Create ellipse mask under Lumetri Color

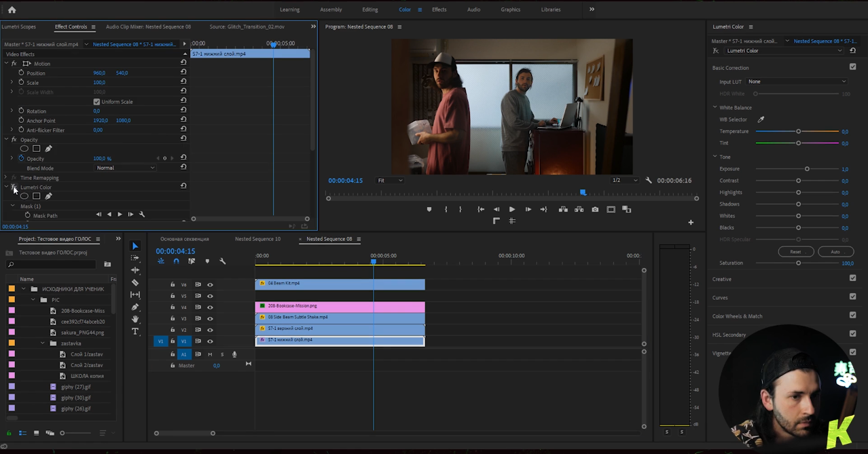point(24,196)
